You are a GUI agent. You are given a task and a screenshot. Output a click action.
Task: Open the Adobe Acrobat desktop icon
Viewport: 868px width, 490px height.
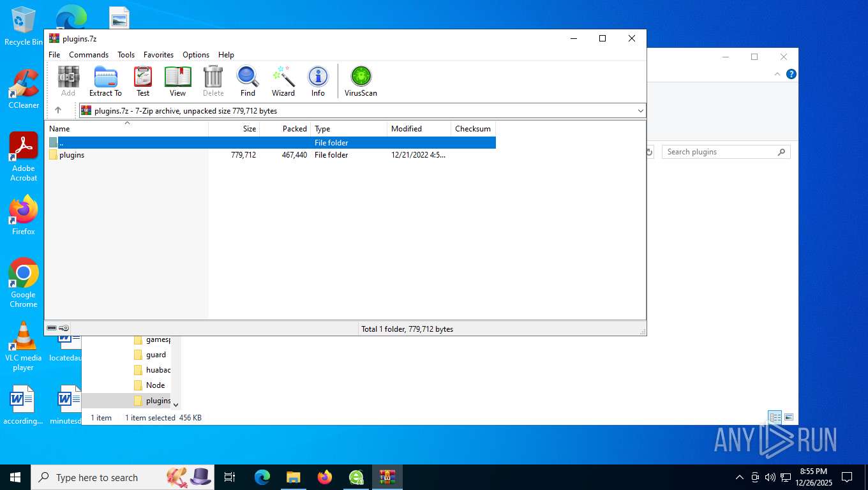24,157
